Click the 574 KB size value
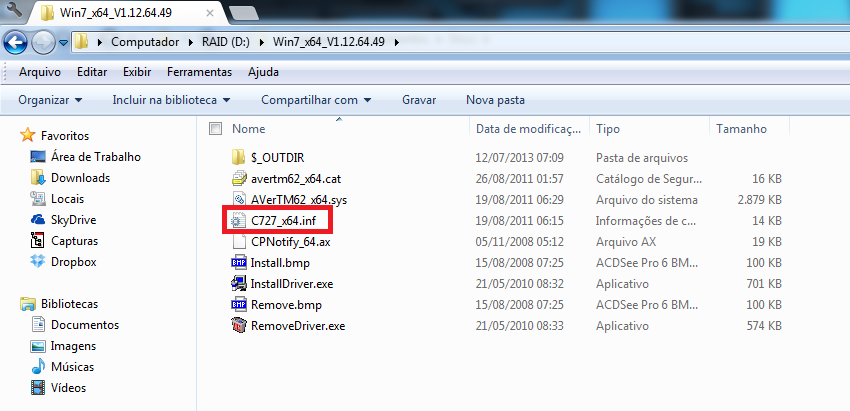 click(x=763, y=326)
